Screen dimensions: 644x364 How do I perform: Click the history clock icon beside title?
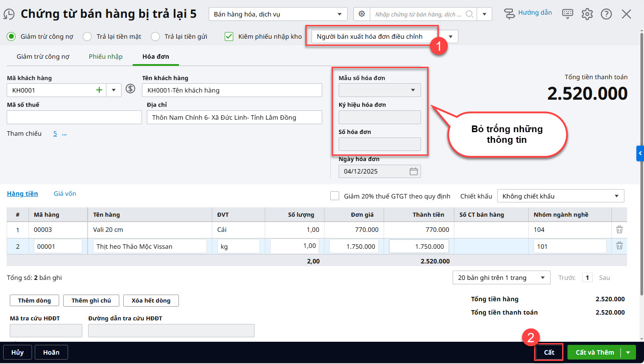click(x=9, y=14)
